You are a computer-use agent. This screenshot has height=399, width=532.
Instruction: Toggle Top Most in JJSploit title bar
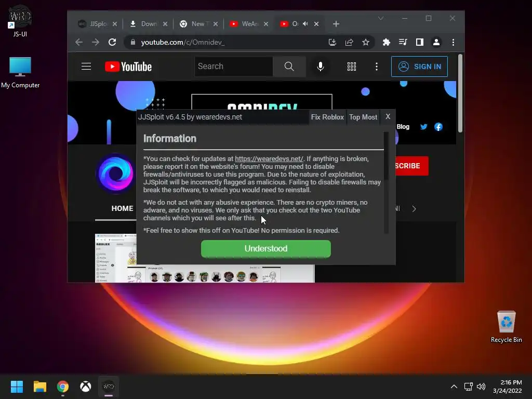[363, 117]
